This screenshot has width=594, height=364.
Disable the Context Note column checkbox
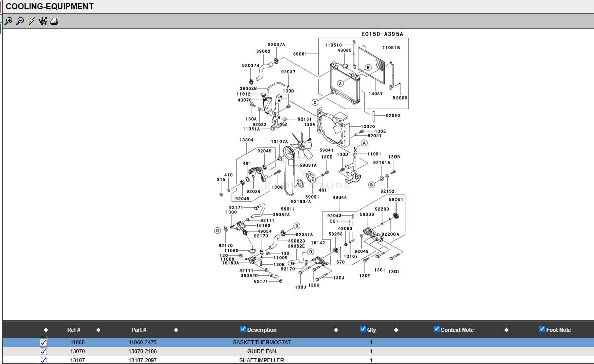(x=436, y=329)
